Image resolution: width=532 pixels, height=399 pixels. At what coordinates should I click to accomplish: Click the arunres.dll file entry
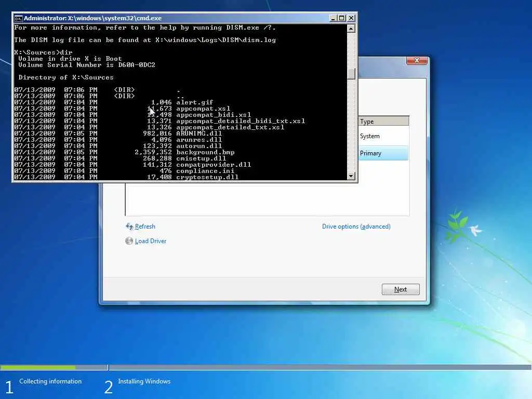(199, 139)
